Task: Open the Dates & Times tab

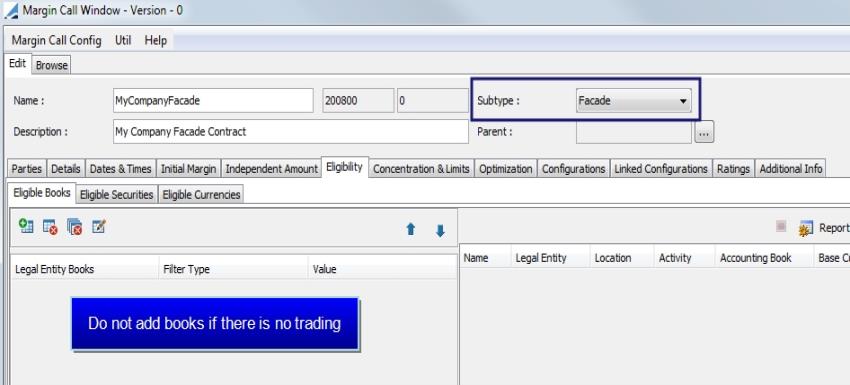Action: tap(120, 169)
